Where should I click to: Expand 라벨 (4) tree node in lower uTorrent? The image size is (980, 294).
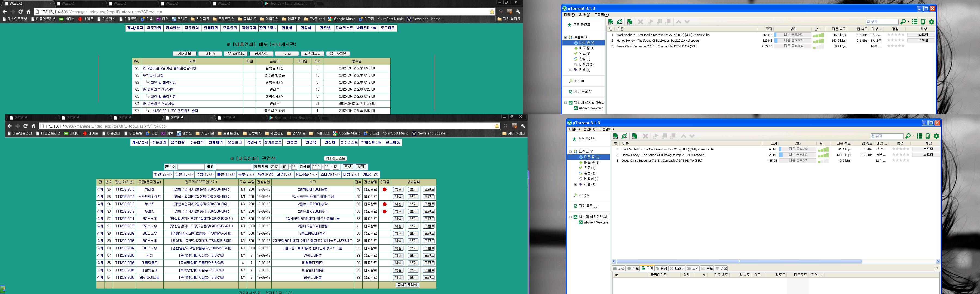pos(575,185)
